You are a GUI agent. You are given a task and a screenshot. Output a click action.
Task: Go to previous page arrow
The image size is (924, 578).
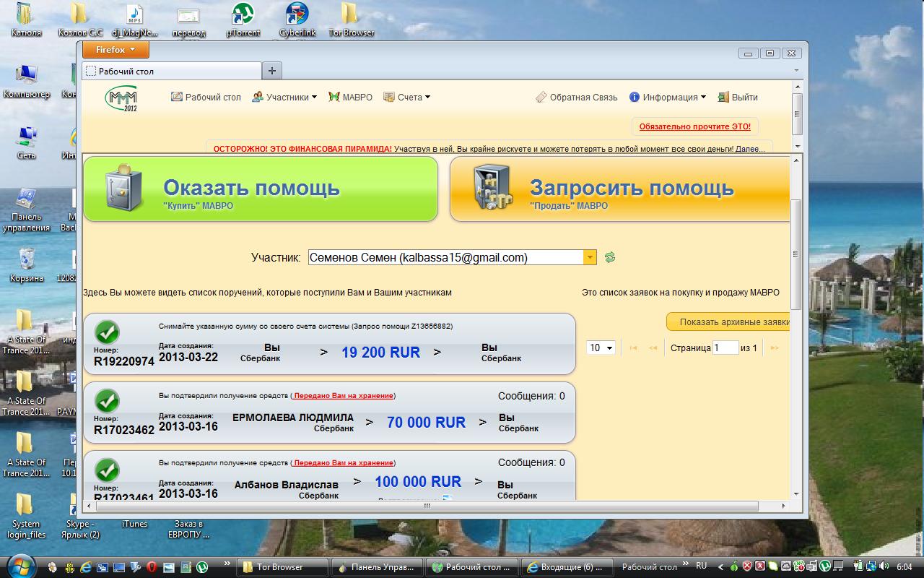click(653, 348)
